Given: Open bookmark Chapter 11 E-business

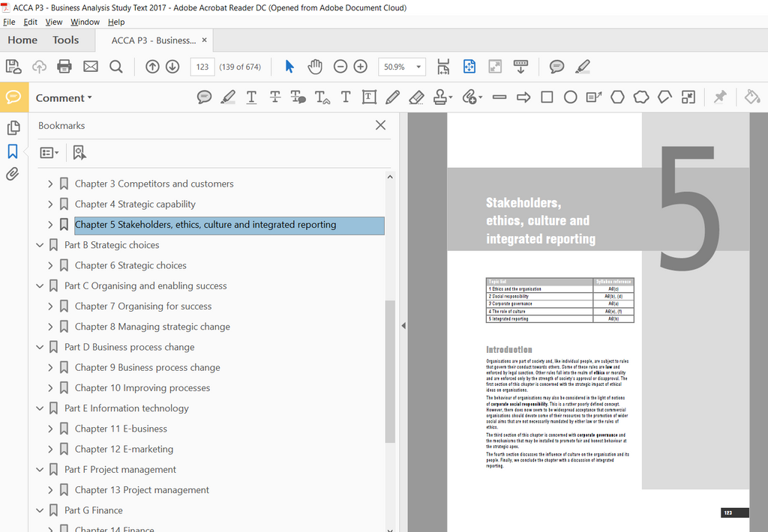Looking at the screenshot, I should point(121,429).
